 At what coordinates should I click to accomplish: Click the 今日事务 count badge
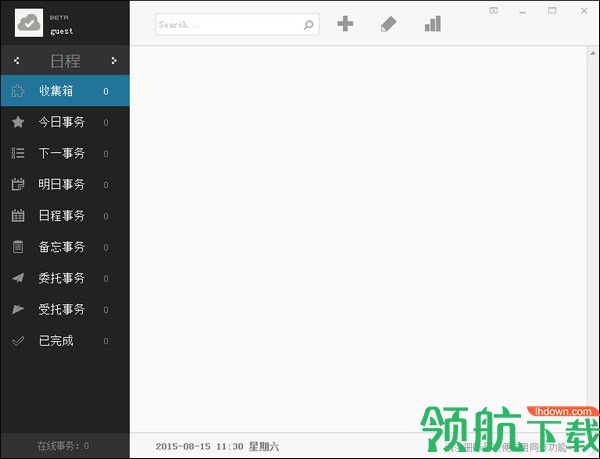(106, 123)
